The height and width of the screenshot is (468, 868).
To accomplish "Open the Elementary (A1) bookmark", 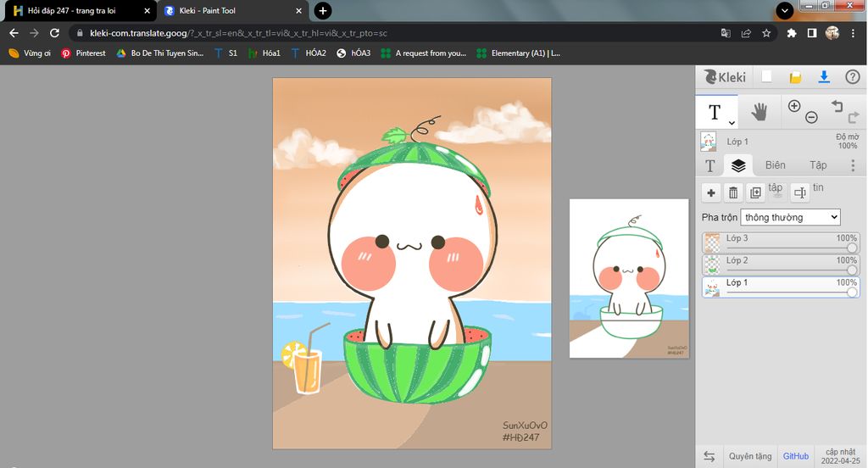I will (519, 53).
